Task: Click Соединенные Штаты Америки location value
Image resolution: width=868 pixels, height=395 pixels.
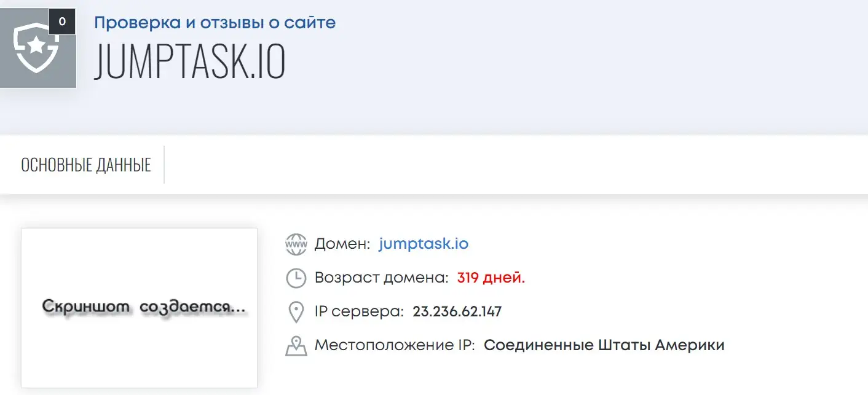Action: (604, 345)
